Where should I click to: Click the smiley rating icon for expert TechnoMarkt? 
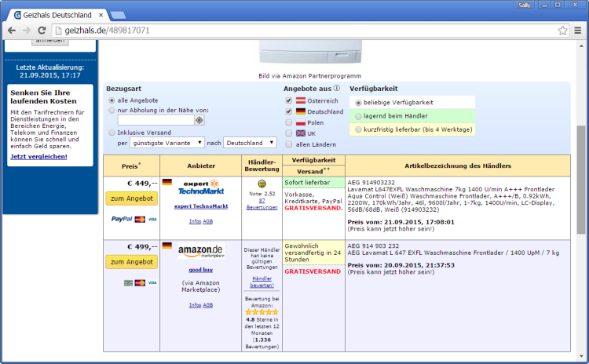tap(262, 182)
